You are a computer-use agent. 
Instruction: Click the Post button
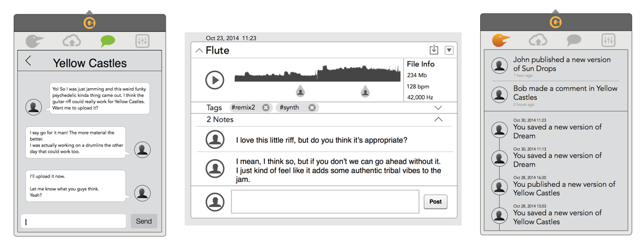(435, 201)
